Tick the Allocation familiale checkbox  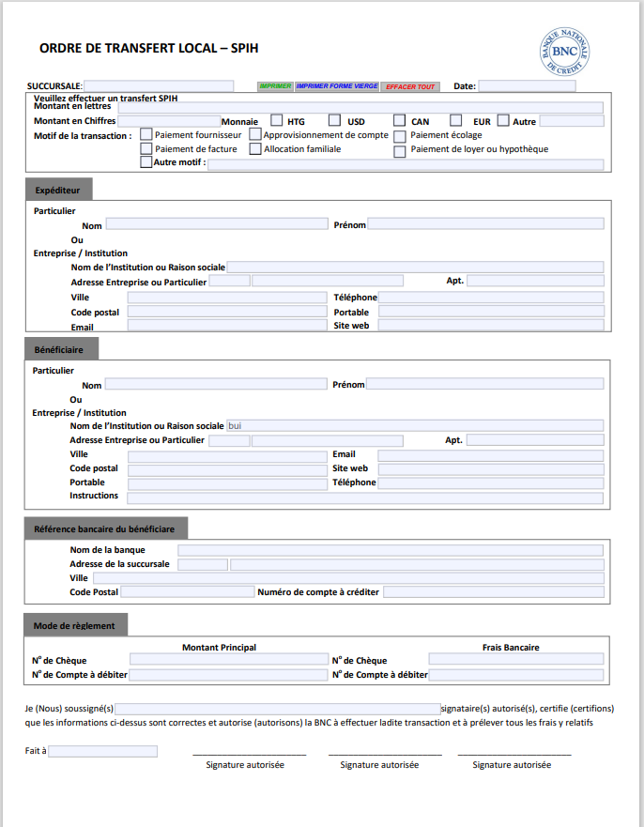(x=255, y=149)
